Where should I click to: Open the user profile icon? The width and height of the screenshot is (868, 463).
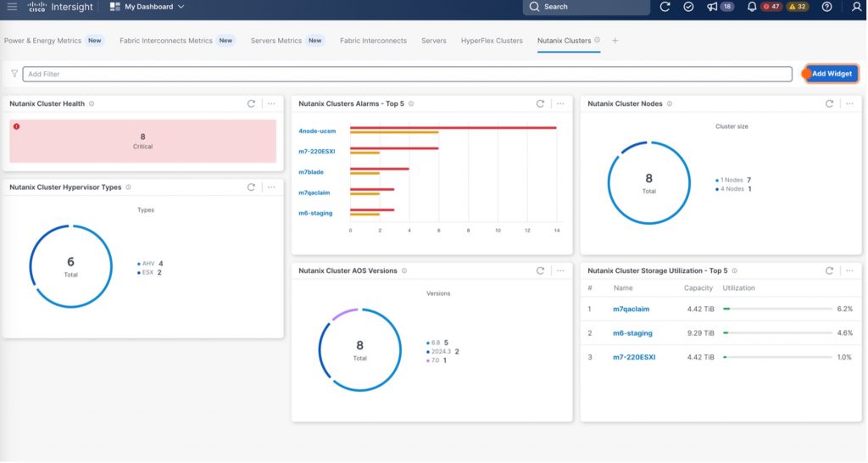coord(856,7)
